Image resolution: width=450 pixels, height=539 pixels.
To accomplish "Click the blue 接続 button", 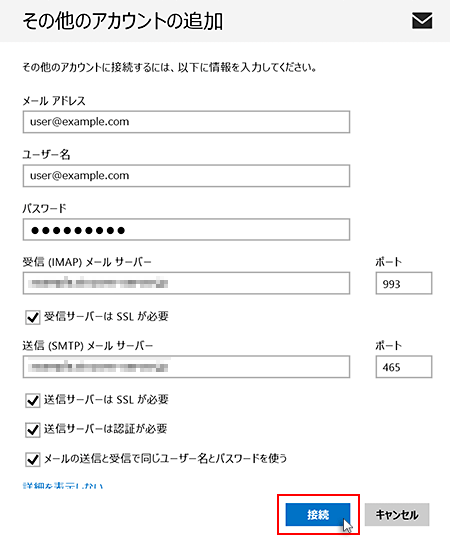I will click(318, 515).
